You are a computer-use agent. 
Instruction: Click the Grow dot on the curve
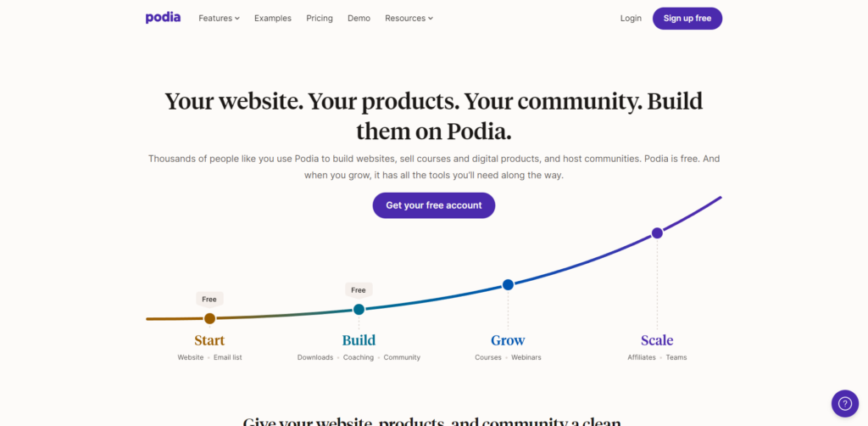pos(509,285)
